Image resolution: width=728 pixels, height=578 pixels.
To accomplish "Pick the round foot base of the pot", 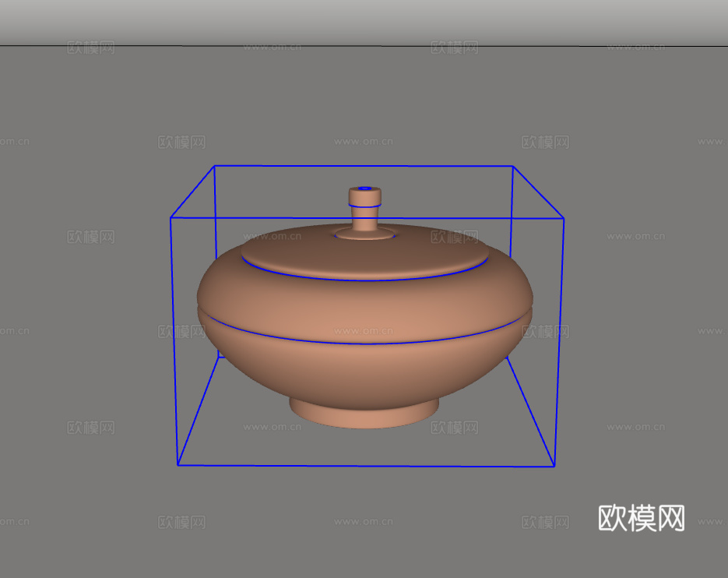I will click(364, 414).
